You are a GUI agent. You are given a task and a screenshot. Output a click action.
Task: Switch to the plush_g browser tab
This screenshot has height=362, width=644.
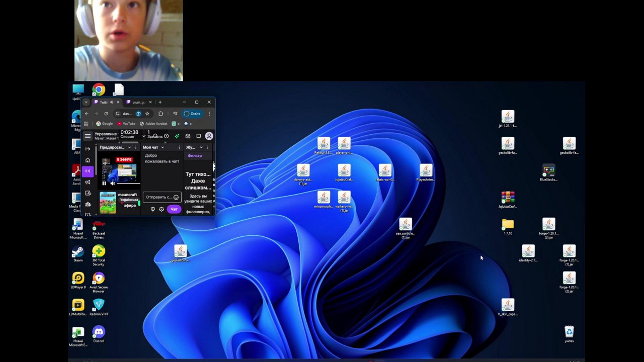[x=138, y=102]
